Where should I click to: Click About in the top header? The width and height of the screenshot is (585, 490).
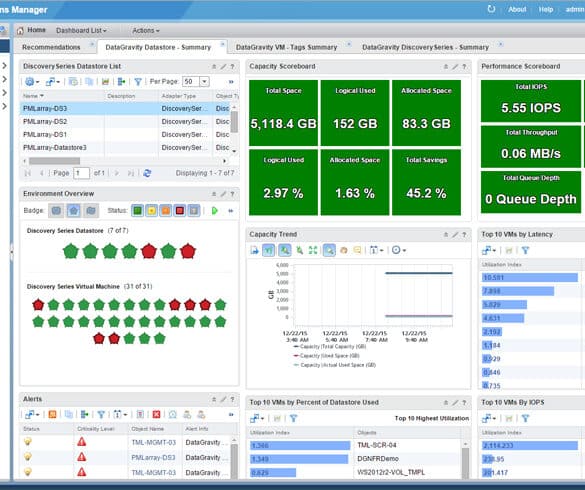(517, 9)
